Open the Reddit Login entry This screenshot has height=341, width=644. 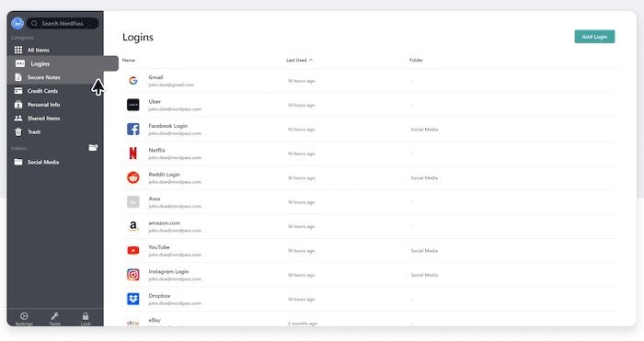[370, 177]
